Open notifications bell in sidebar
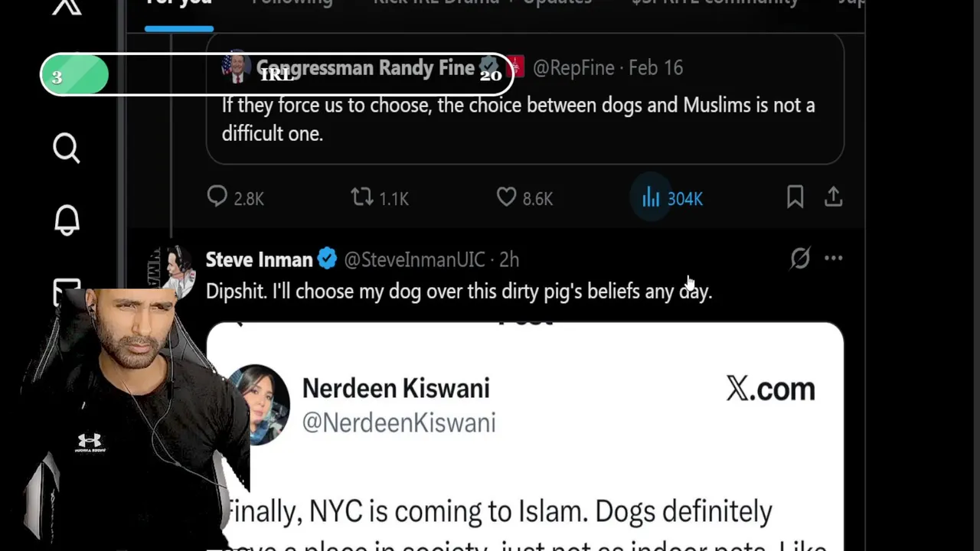Viewport: 980px width, 551px height. (x=67, y=220)
